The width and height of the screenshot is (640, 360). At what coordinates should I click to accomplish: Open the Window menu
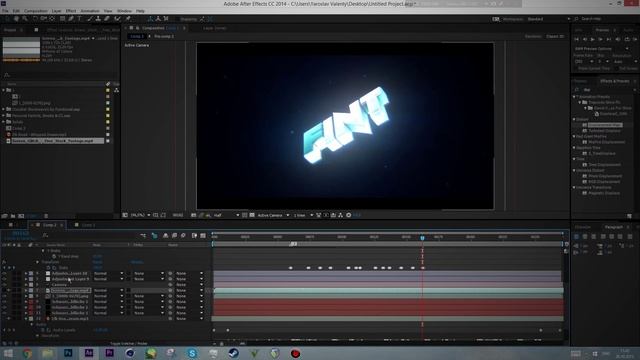124,11
